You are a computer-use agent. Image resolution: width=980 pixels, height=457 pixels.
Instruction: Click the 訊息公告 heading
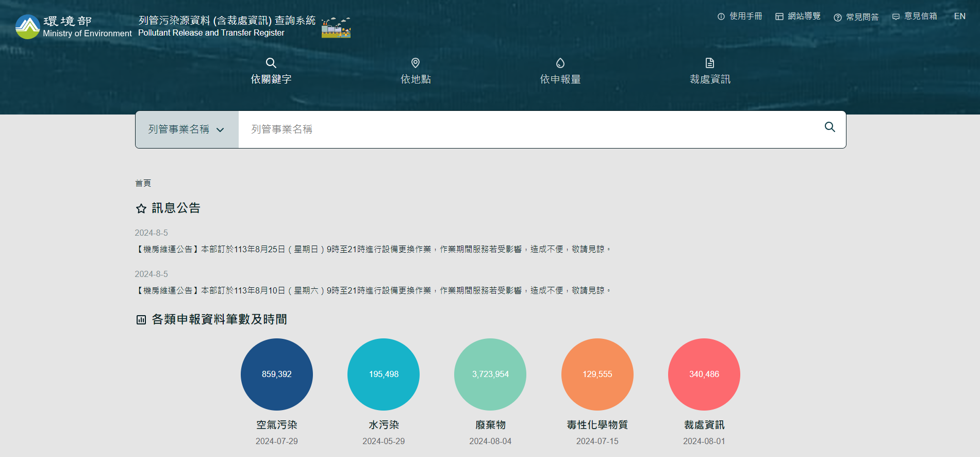click(176, 208)
